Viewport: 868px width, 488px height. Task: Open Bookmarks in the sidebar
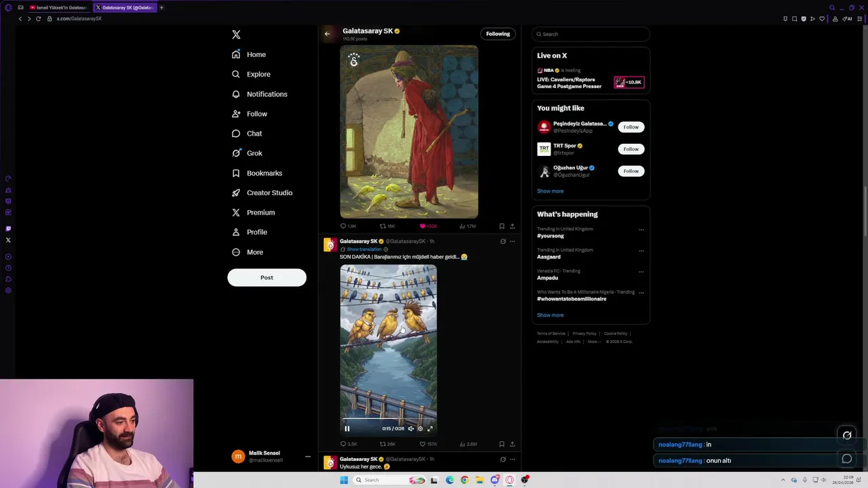pos(257,174)
